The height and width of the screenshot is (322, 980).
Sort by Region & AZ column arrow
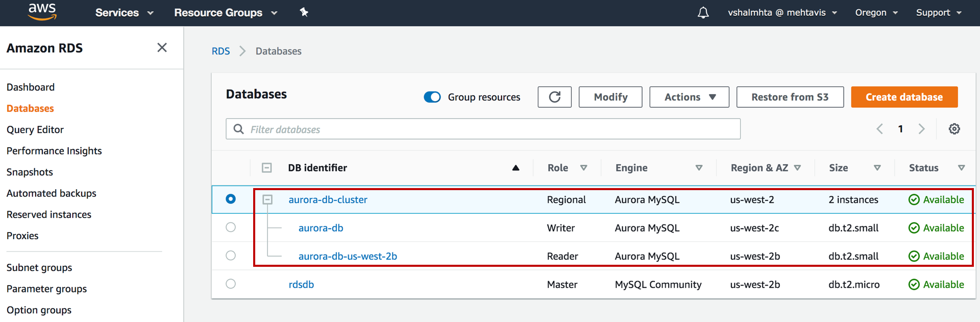pos(798,168)
